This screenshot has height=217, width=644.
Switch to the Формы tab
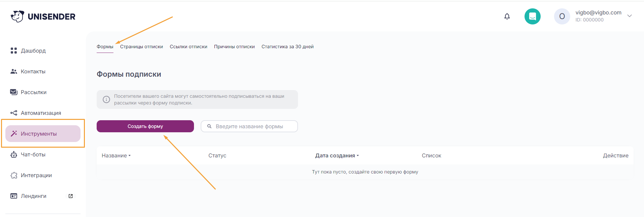click(105, 47)
